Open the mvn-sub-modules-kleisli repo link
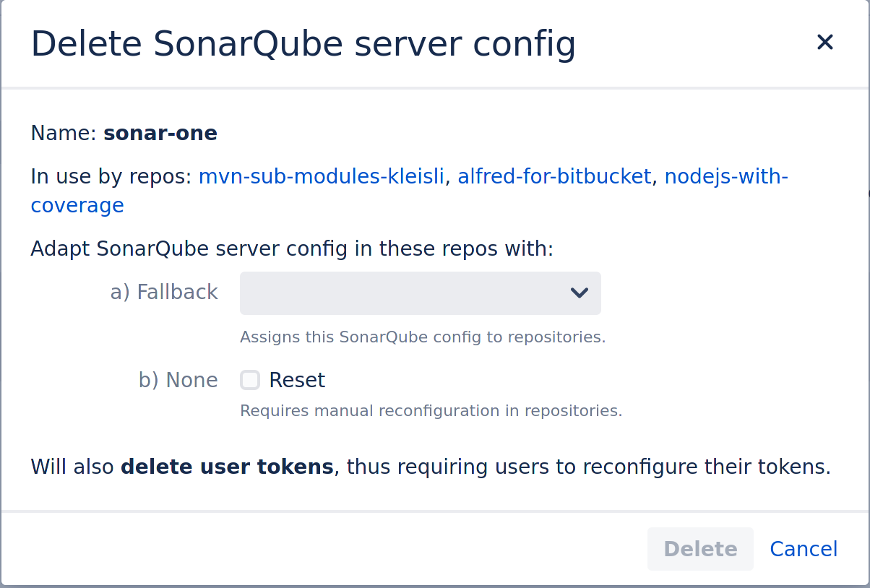The image size is (870, 588). [321, 176]
